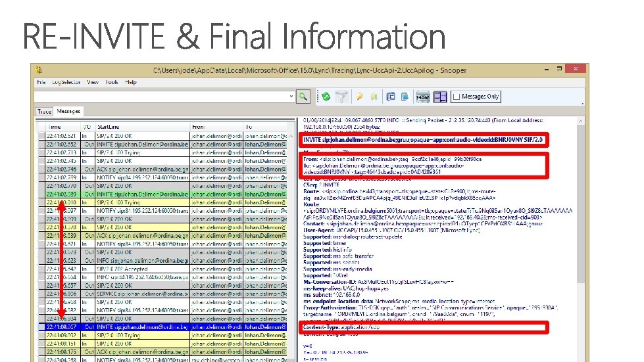644x362 pixels.
Task: Switch to the Messages tab
Action: (68, 111)
